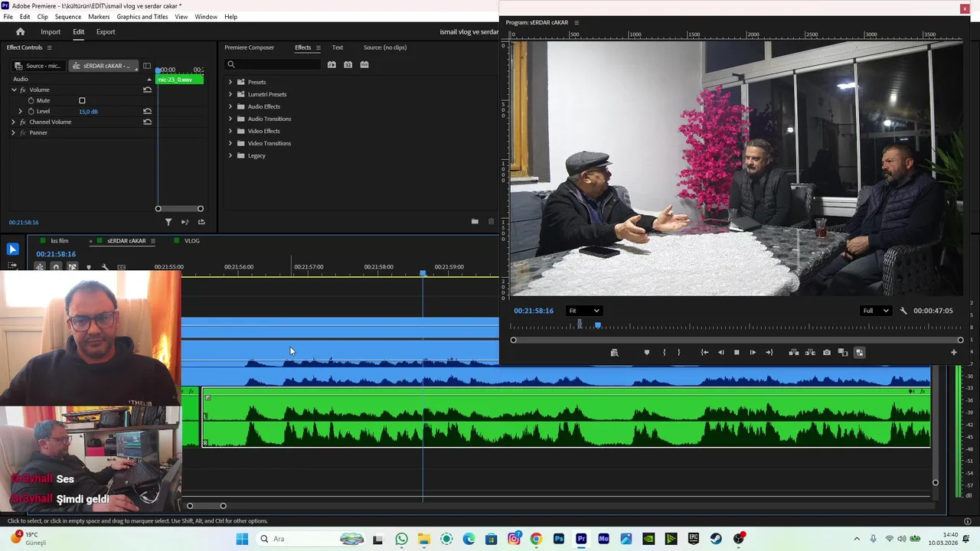Toggle show/hide timeline view in Effect Controls
The width and height of the screenshot is (980, 551).
[147, 66]
